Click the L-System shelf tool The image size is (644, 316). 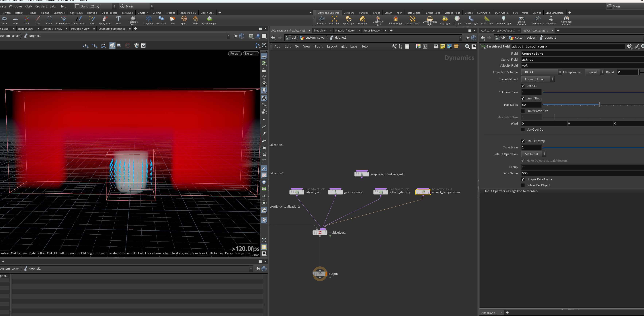(149, 20)
